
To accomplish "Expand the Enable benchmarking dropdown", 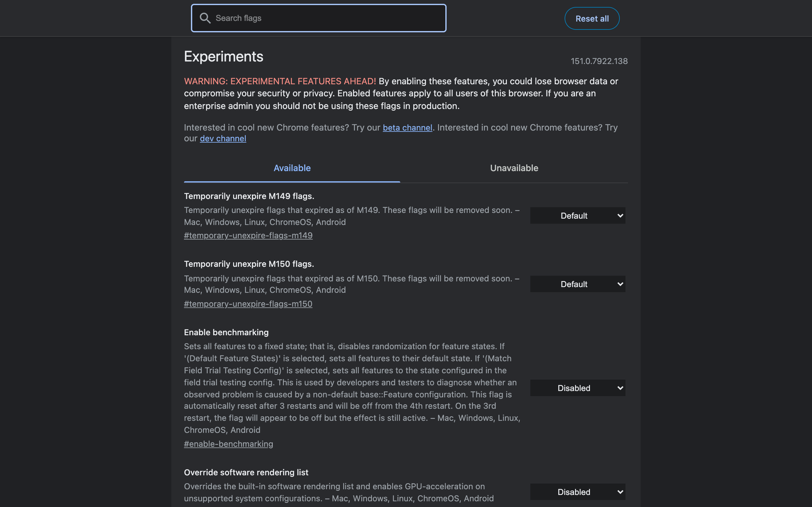I will tap(578, 388).
